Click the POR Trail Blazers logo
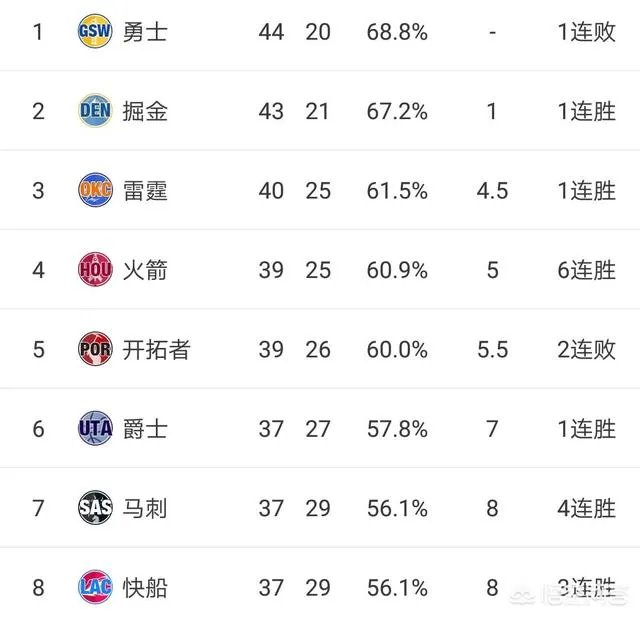The width and height of the screenshot is (640, 617). coord(95,349)
